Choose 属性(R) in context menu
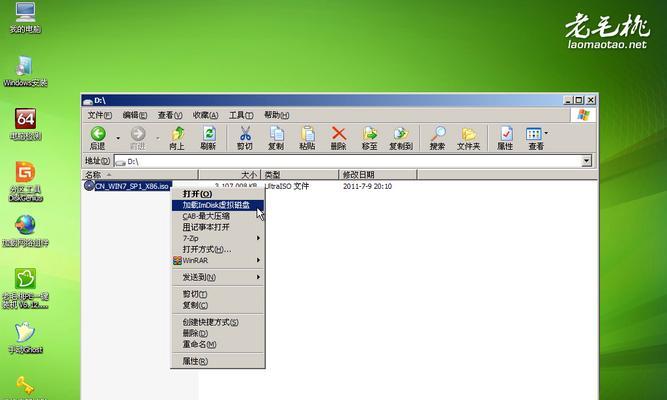Viewport: 667px width, 400px height. click(x=218, y=362)
